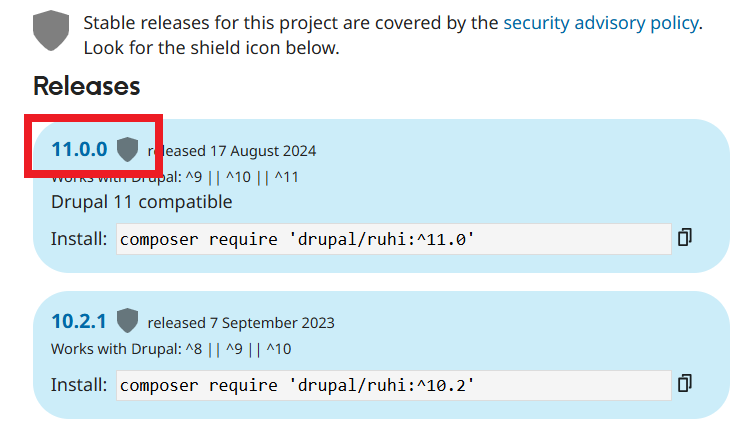Select the composer command field for ^10.2
This screenshot has width=755, height=435.
click(x=393, y=385)
